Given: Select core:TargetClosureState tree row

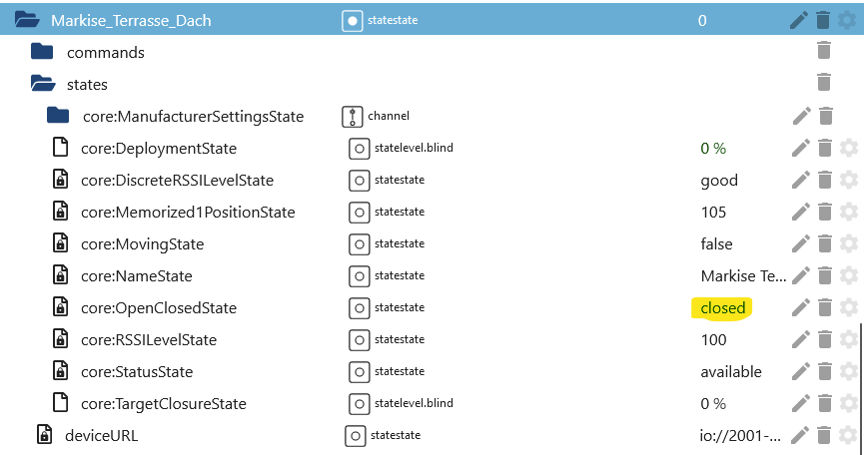Looking at the screenshot, I should pyautogui.click(x=163, y=403).
